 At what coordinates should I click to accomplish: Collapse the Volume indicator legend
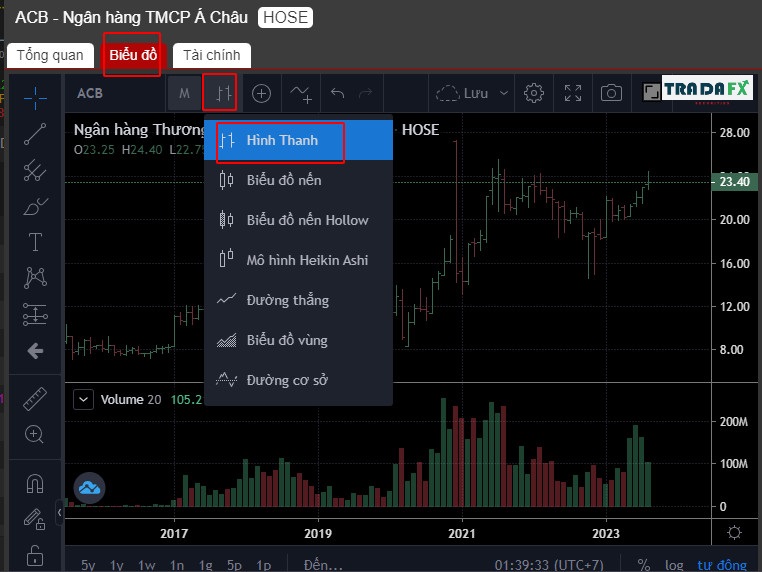tap(84, 399)
